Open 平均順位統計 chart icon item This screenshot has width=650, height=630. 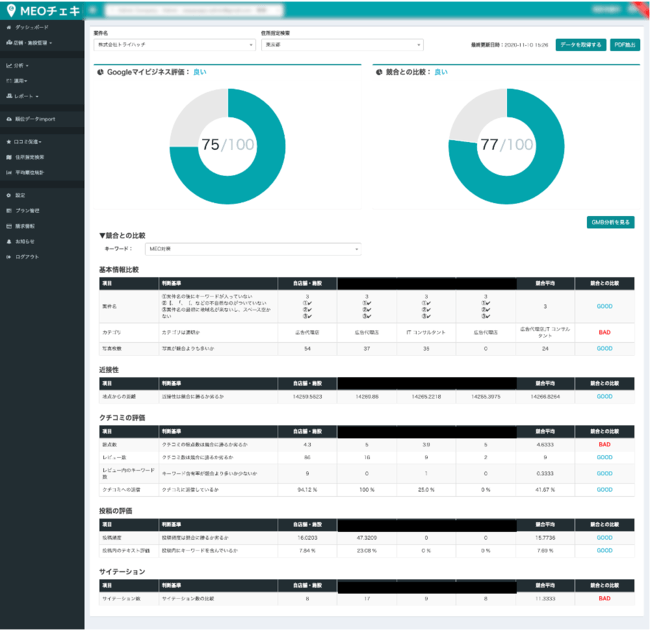8,172
